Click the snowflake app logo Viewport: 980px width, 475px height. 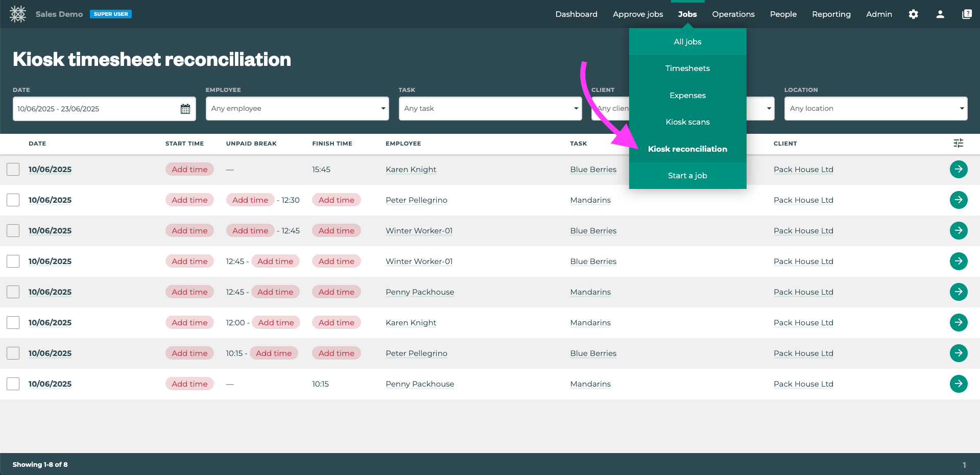[18, 14]
